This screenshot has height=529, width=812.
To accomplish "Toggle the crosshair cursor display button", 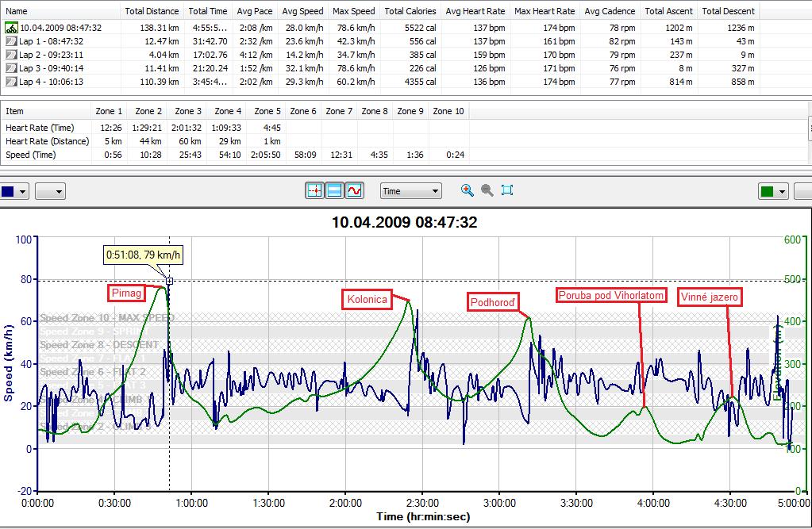I will tap(315, 191).
